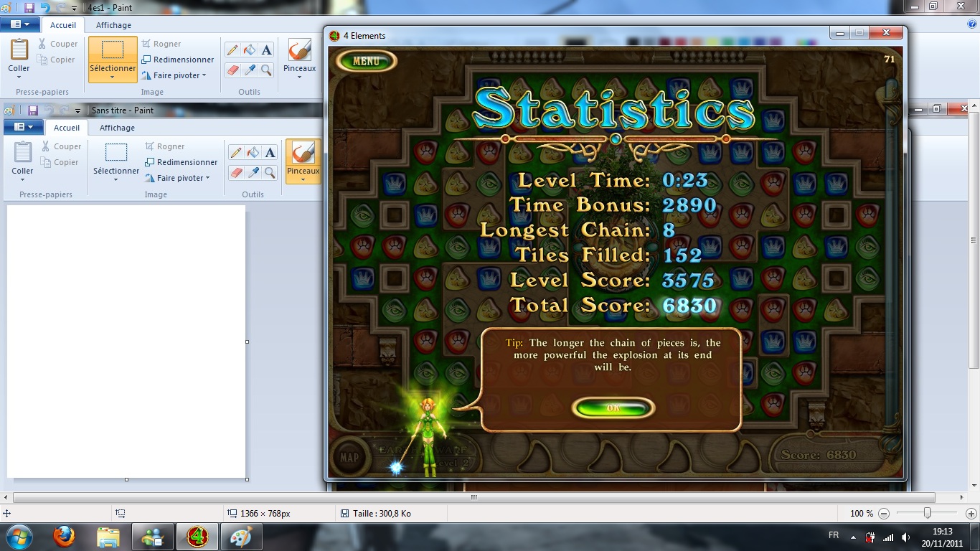The width and height of the screenshot is (980, 551).
Task: Click the Save icon in 4es1 Paint title bar
Action: 29,8
